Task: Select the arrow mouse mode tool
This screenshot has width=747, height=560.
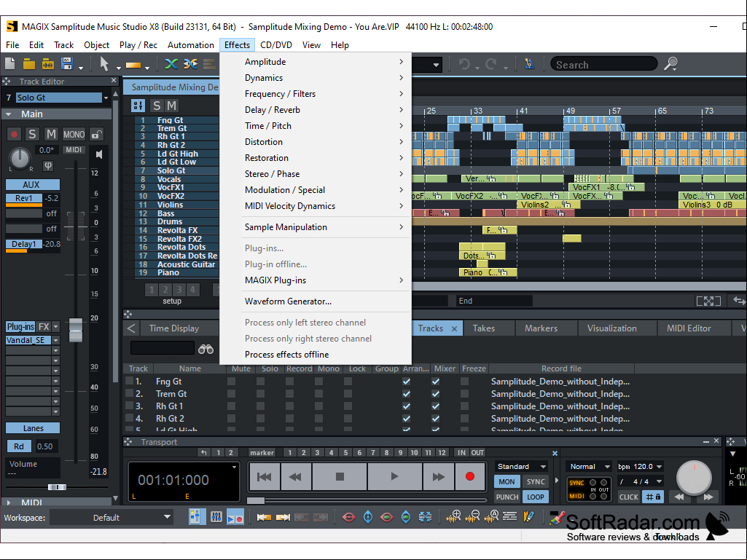Action: 104,64
